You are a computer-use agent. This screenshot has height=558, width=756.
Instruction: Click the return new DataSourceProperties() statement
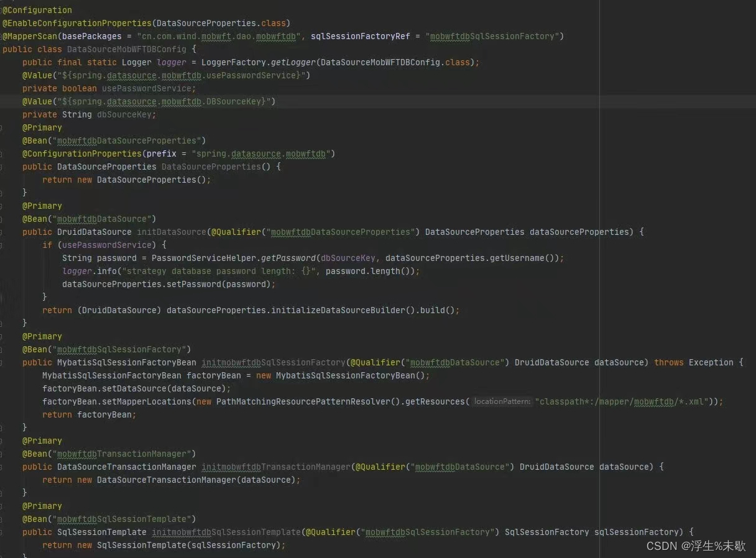127,180
